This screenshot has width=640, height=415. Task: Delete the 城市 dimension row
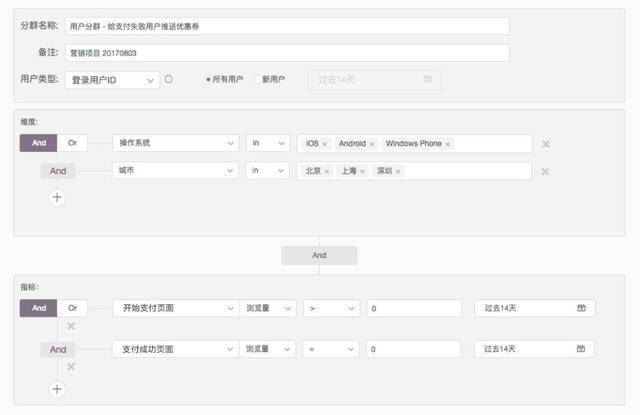pyautogui.click(x=545, y=171)
